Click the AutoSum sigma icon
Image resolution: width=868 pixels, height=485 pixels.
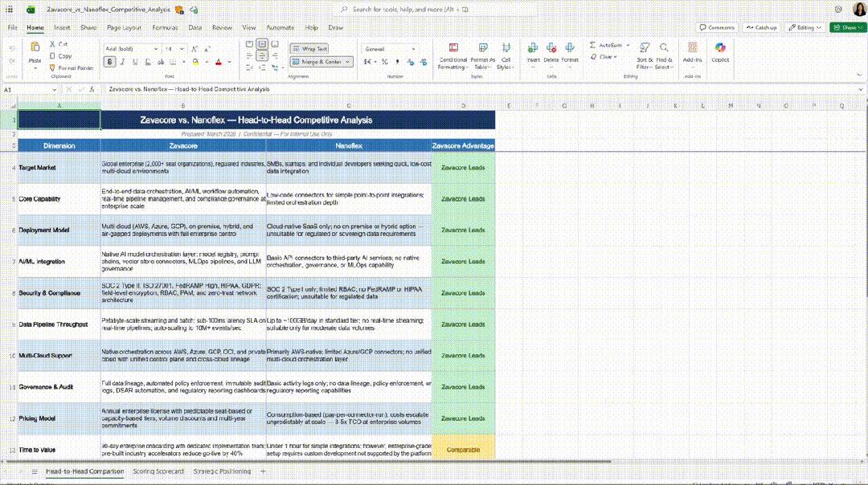pyautogui.click(x=593, y=46)
